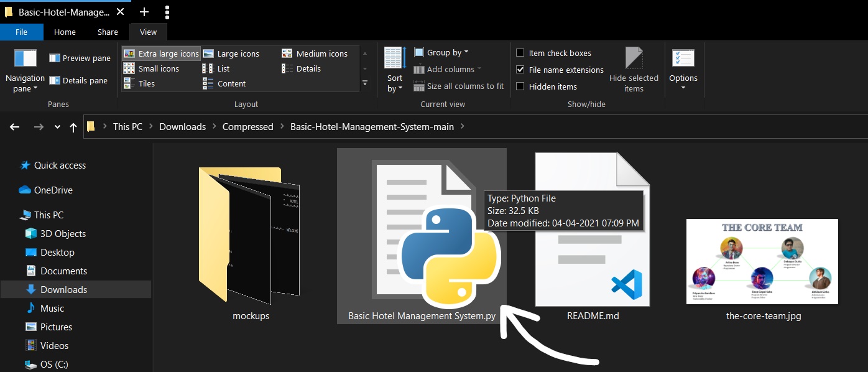
Task: Click This PC in address bar
Action: click(x=127, y=126)
